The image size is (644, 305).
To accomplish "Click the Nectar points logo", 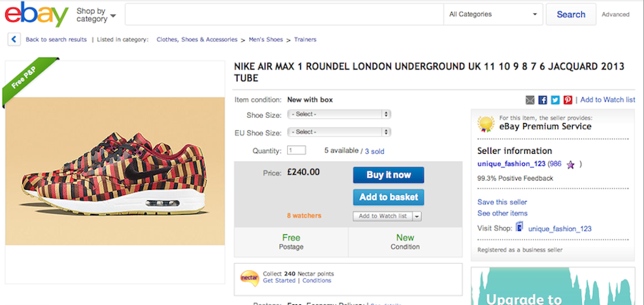I will pyautogui.click(x=250, y=277).
